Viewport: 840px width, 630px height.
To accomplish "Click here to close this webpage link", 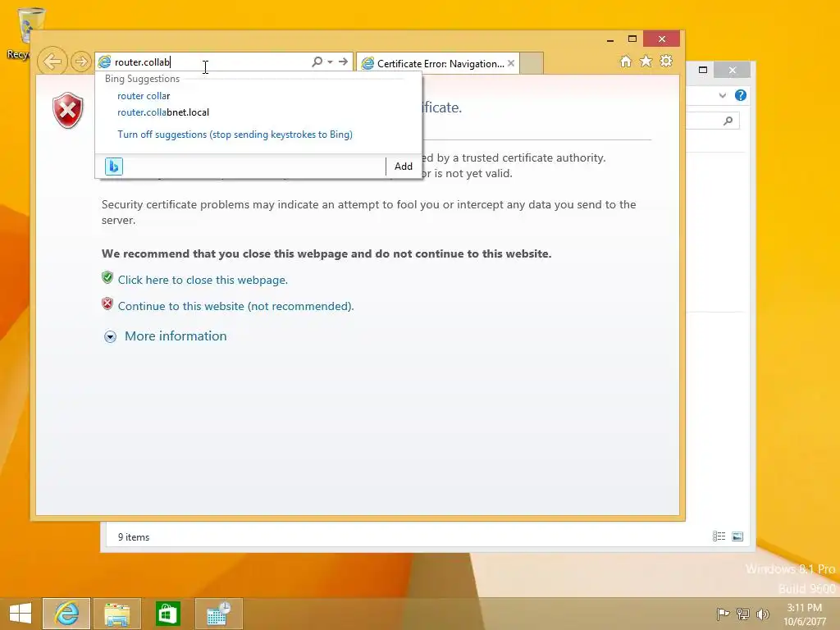I will pyautogui.click(x=203, y=280).
